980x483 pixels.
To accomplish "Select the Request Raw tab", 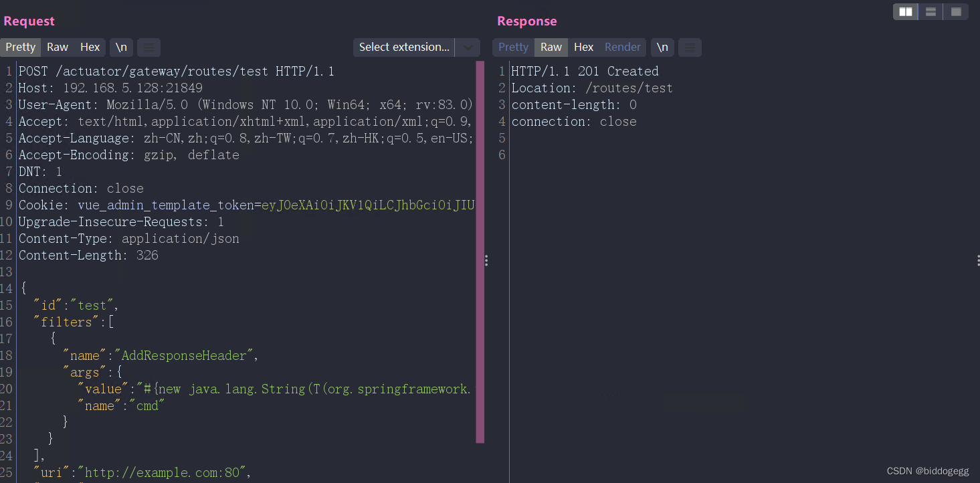I will click(58, 47).
